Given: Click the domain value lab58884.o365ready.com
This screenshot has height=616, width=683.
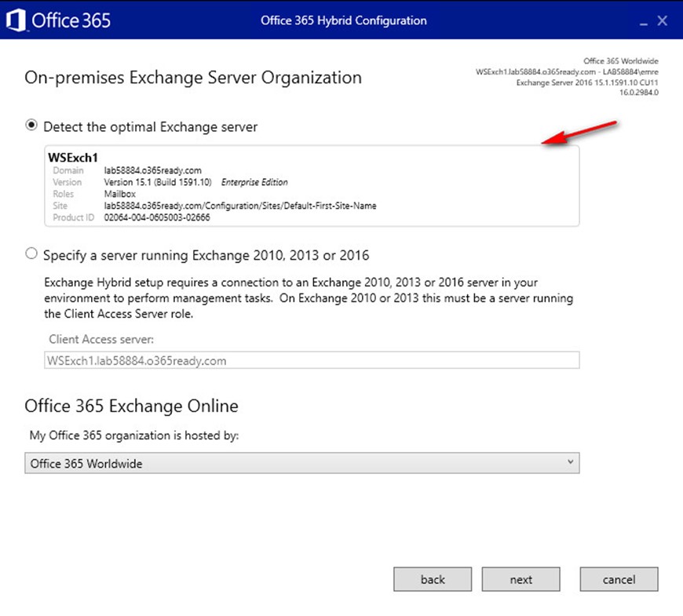Looking at the screenshot, I should (x=152, y=170).
